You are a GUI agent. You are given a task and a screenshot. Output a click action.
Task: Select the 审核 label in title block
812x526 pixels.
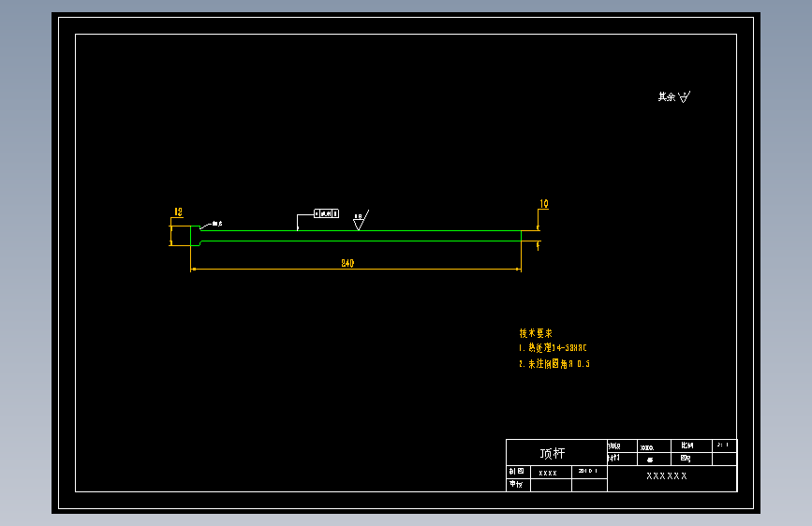pyautogui.click(x=516, y=484)
